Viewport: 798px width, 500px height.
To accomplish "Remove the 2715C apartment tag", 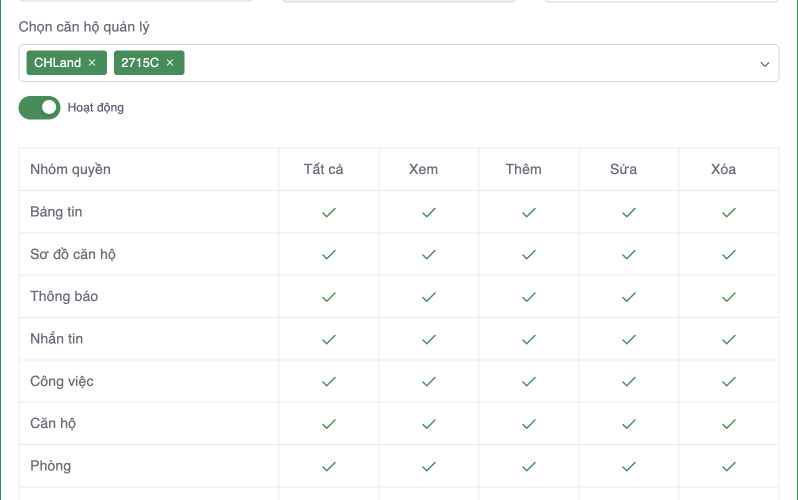I will pos(170,63).
